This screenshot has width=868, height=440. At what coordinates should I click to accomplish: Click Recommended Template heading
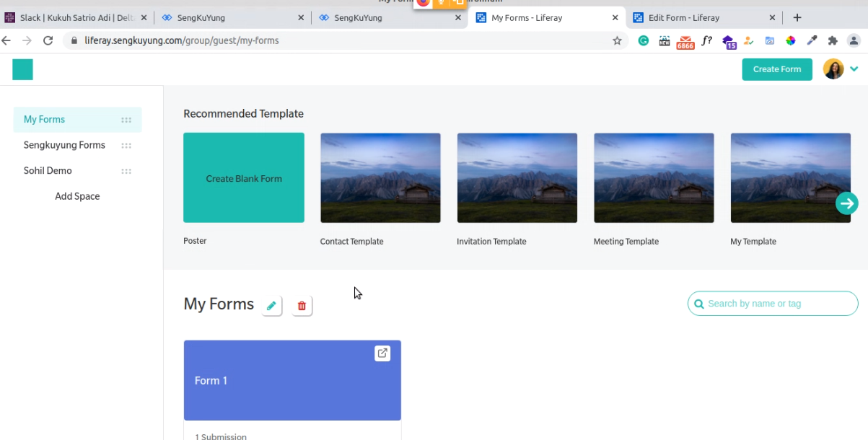tap(243, 113)
